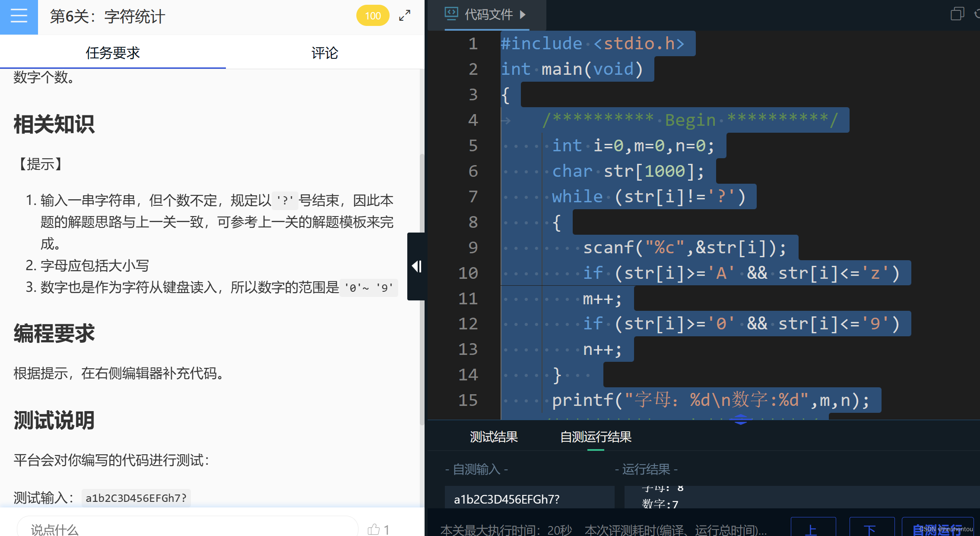
Task: Like the comment with thumbs-up icon
Action: coord(374,529)
